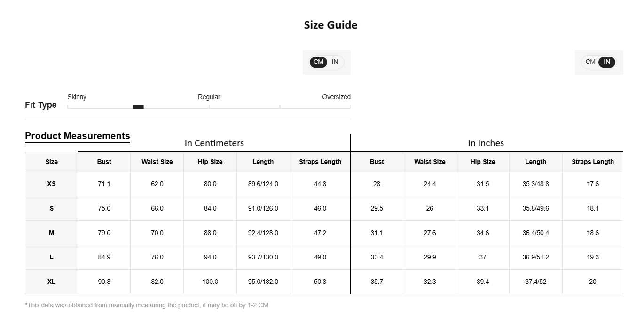Click the Size column header
The height and width of the screenshot is (329, 644).
coord(52,162)
